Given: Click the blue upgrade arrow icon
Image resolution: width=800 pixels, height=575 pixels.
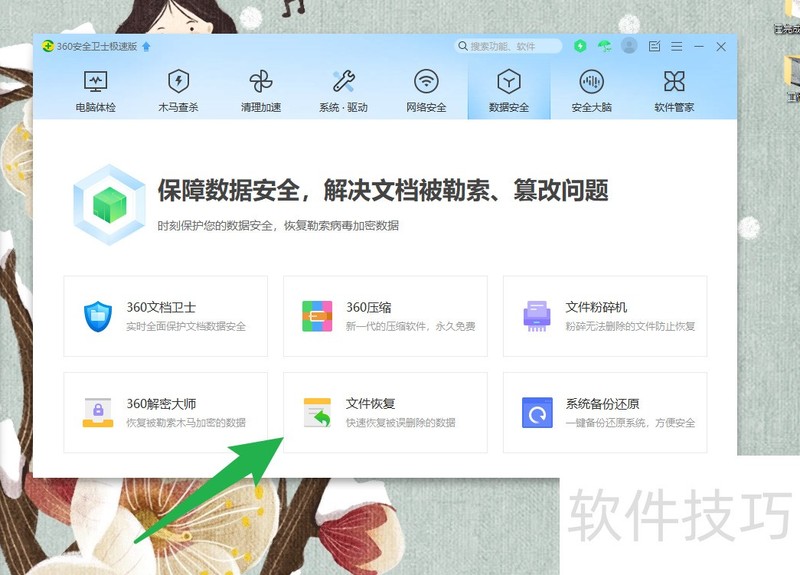Looking at the screenshot, I should [146, 46].
